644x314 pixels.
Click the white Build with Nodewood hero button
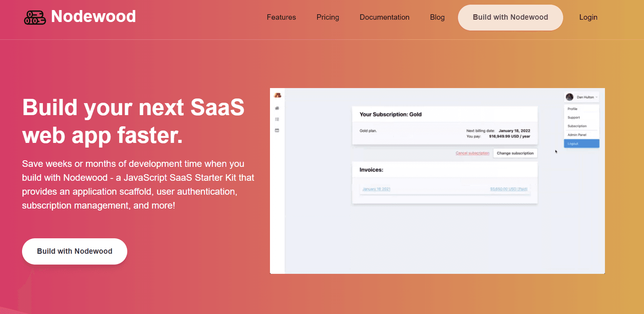pyautogui.click(x=75, y=251)
